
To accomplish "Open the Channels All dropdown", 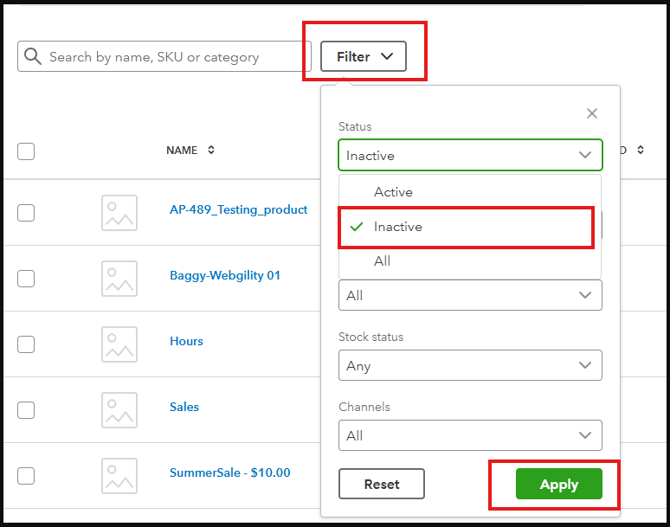I will pos(470,436).
